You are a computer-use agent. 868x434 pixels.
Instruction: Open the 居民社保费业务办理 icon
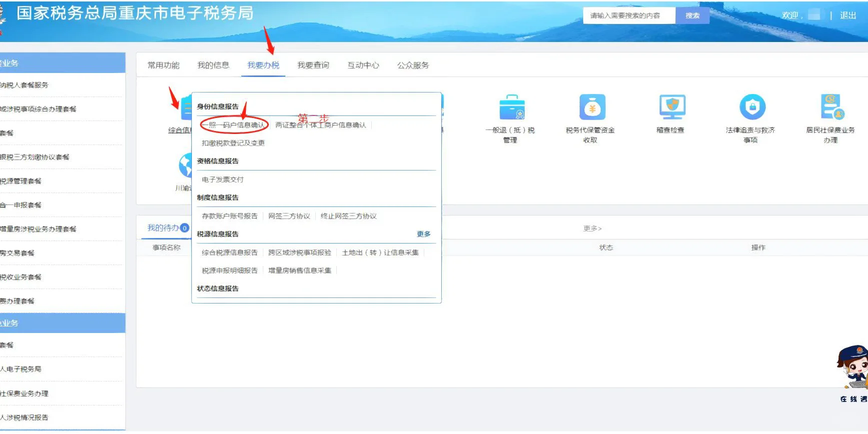pos(832,107)
